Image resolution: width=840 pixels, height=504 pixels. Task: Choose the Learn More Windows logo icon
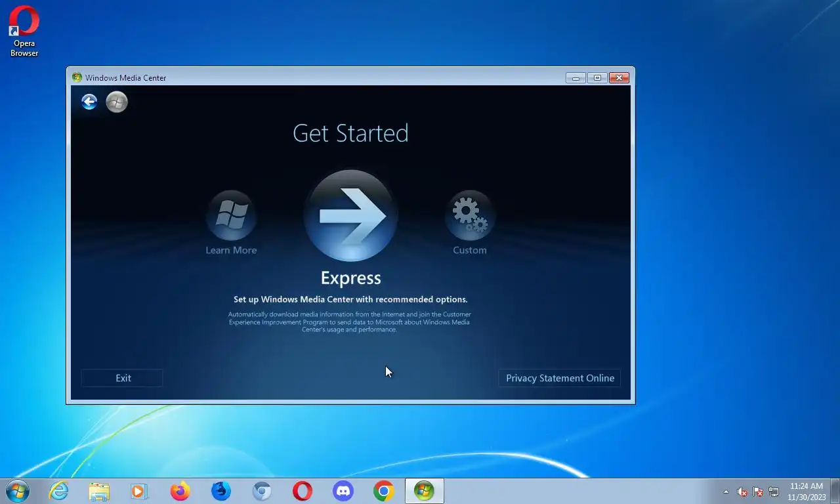(x=231, y=215)
